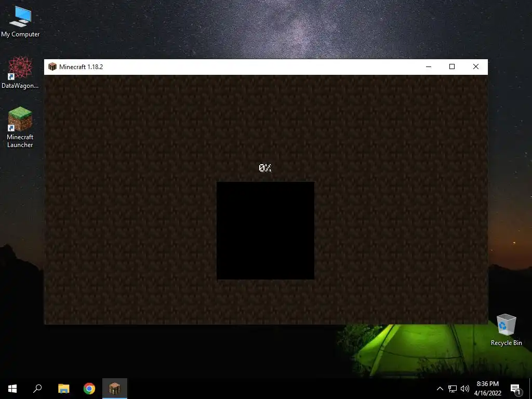Click the Minecraft 1.18.2 window title

click(x=81, y=67)
